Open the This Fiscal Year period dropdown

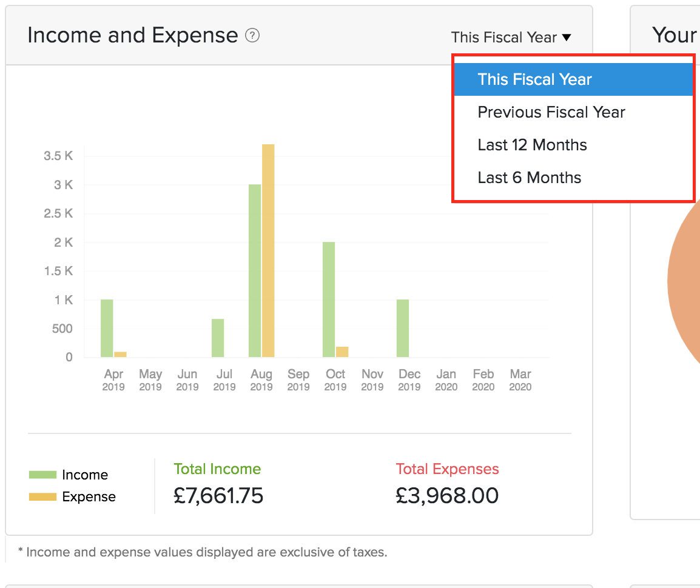pyautogui.click(x=511, y=38)
